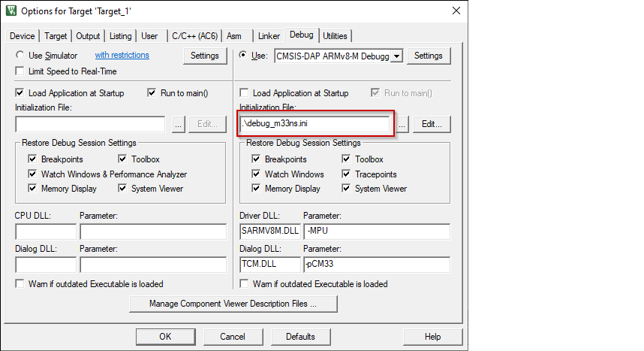The image size is (644, 351).
Task: Uncheck Tracepoints in restore settings
Action: 347,174
